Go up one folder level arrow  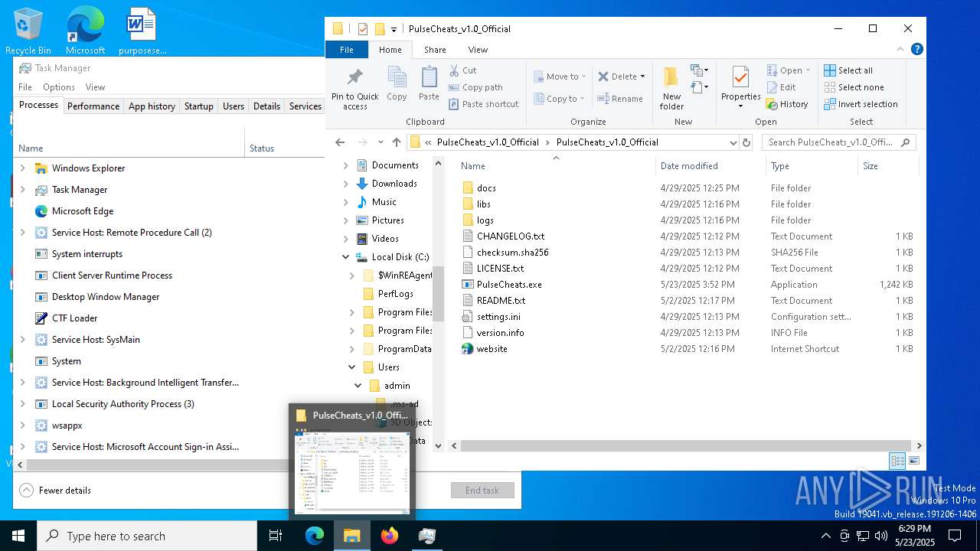coord(396,142)
